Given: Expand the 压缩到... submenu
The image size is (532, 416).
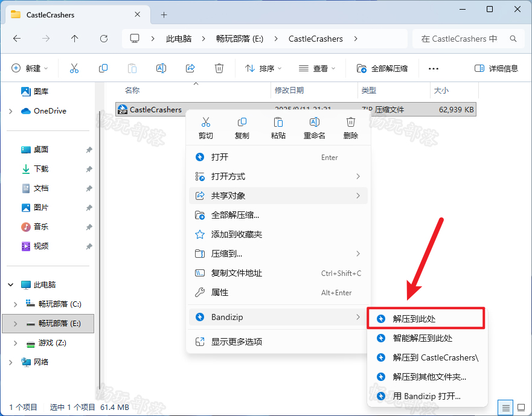Looking at the screenshot, I should pos(278,254).
